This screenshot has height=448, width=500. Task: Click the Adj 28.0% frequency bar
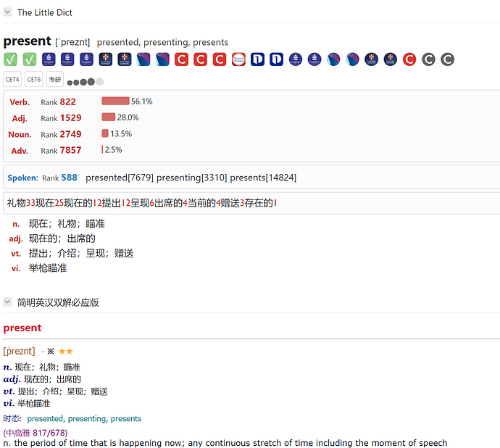(x=109, y=117)
